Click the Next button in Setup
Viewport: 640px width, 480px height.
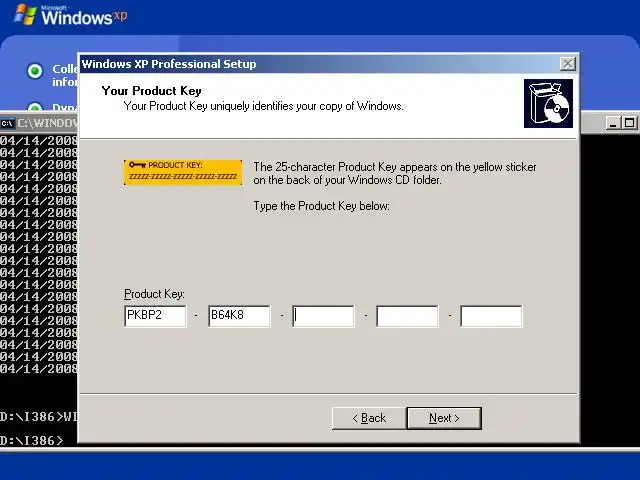click(x=444, y=418)
